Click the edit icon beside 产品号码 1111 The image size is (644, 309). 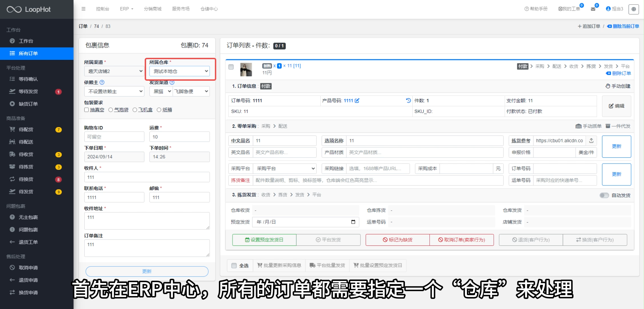pos(357,100)
